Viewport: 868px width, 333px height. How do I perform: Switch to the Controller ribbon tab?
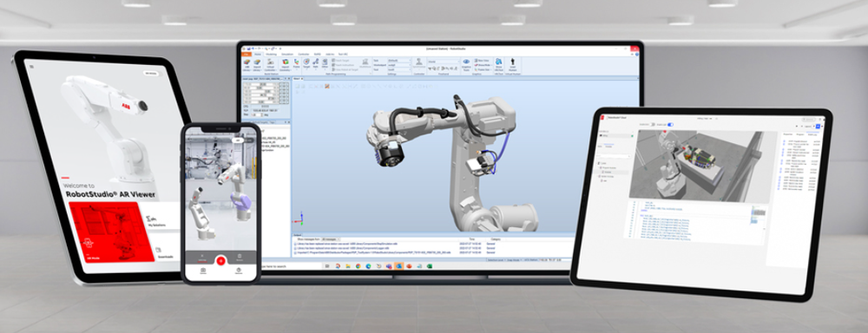303,55
